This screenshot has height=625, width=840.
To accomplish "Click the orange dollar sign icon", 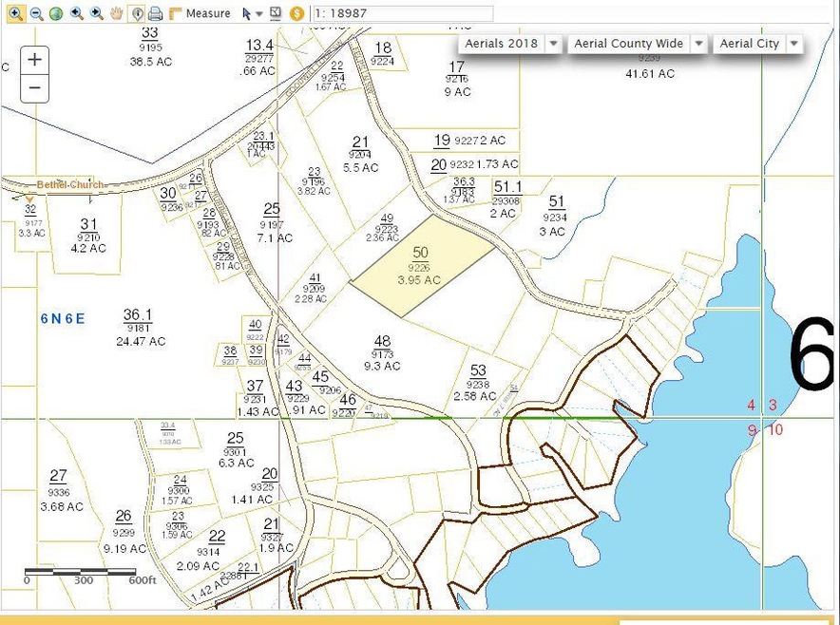I will click(296, 13).
